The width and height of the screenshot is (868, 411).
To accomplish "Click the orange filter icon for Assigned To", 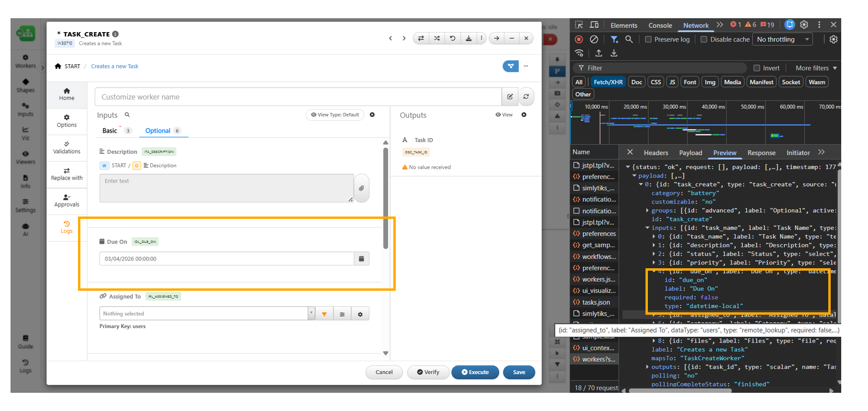I will point(324,314).
